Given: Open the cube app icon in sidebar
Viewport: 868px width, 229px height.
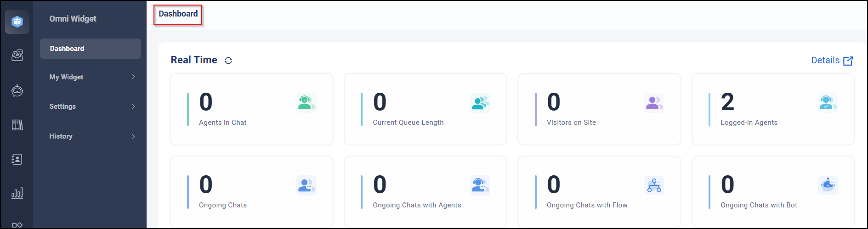Looking at the screenshot, I should pos(17,22).
